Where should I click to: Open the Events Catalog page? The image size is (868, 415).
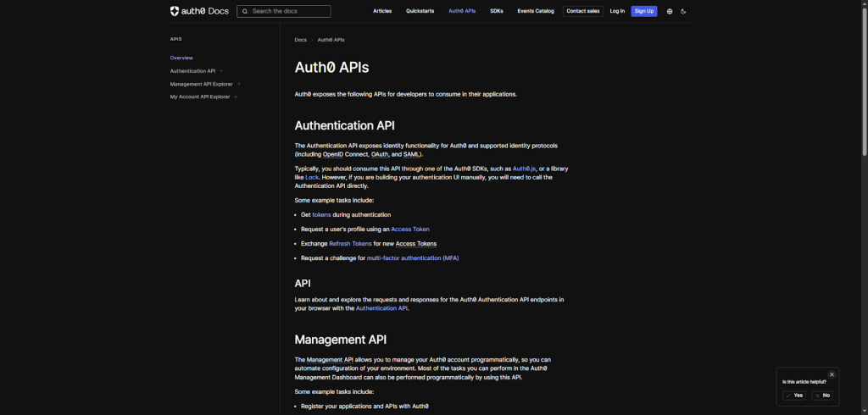click(x=536, y=11)
